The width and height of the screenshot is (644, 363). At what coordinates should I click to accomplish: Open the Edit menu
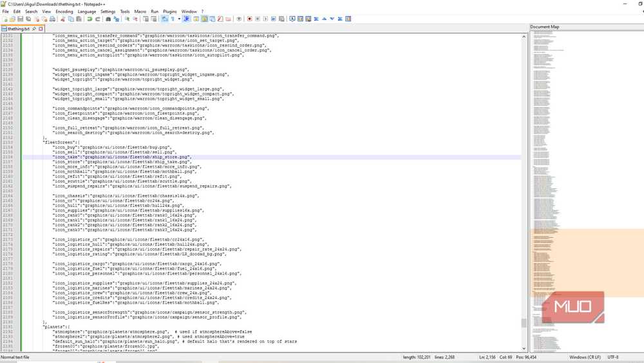coord(17,12)
